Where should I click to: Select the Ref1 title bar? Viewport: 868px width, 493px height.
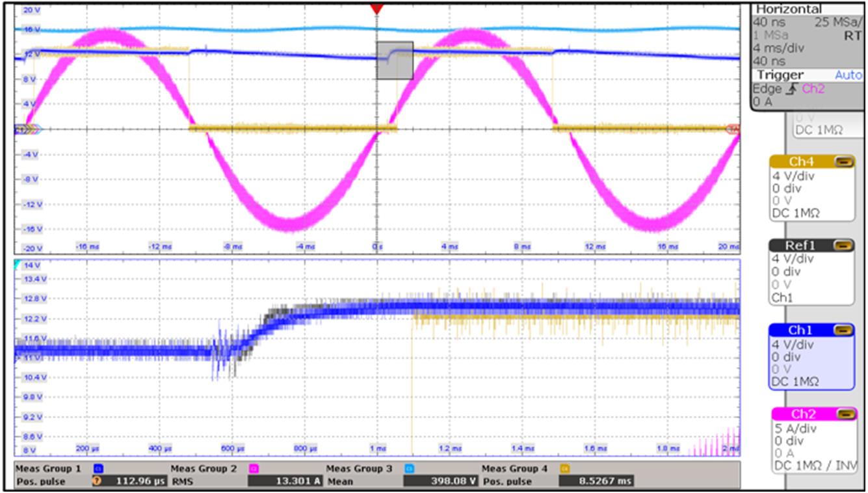pos(811,245)
